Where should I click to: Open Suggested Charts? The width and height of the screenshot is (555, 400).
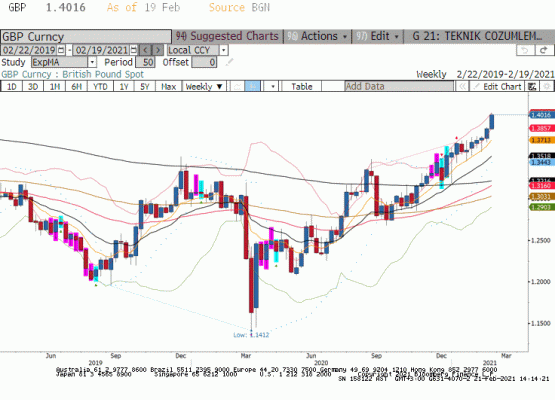pos(228,36)
